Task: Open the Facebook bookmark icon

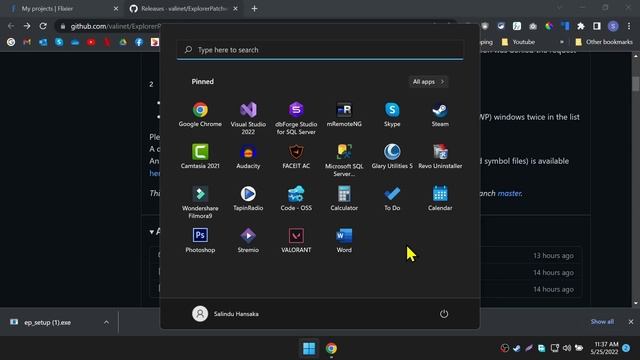Action: tap(139, 42)
